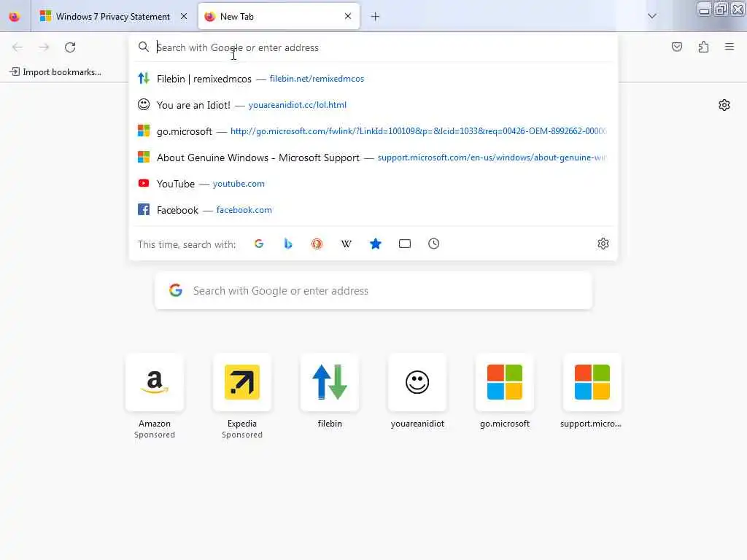Search this time with Google icon
747x560 pixels.
259,244
